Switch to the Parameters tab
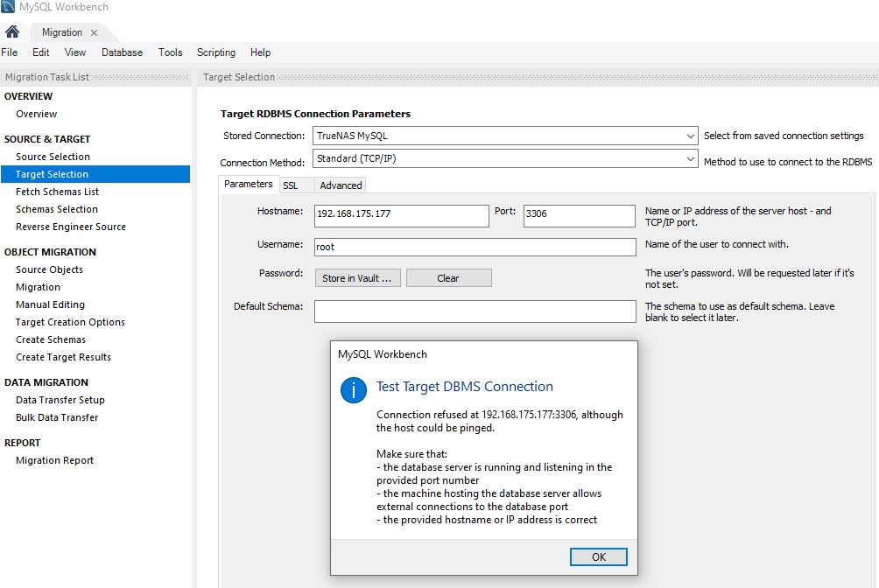879x588 pixels. (x=249, y=184)
